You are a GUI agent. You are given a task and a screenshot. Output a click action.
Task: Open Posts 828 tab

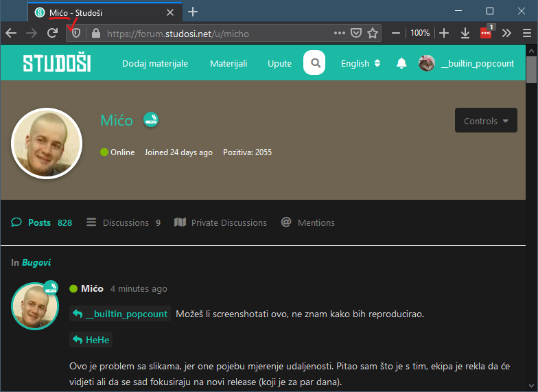coord(41,222)
